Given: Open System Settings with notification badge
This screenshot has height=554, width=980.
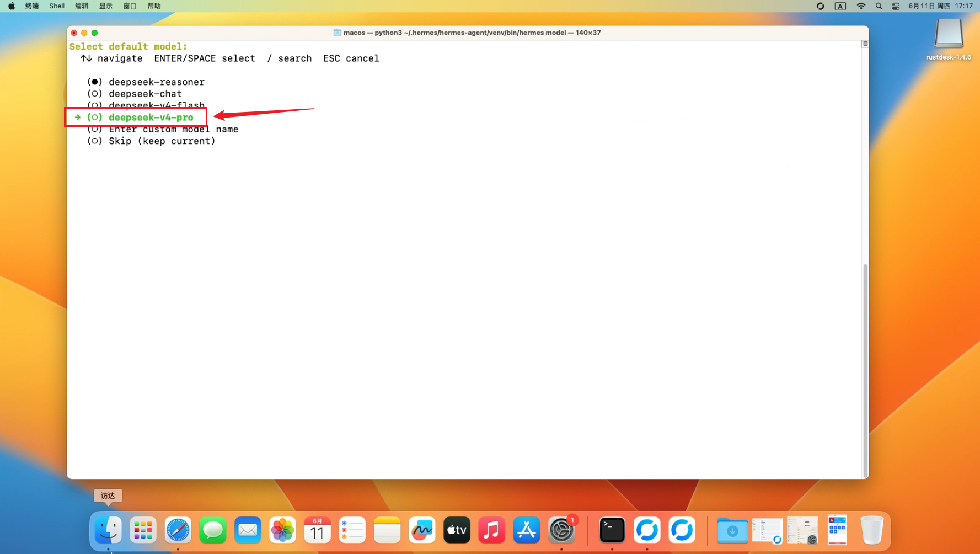Looking at the screenshot, I should tap(561, 530).
